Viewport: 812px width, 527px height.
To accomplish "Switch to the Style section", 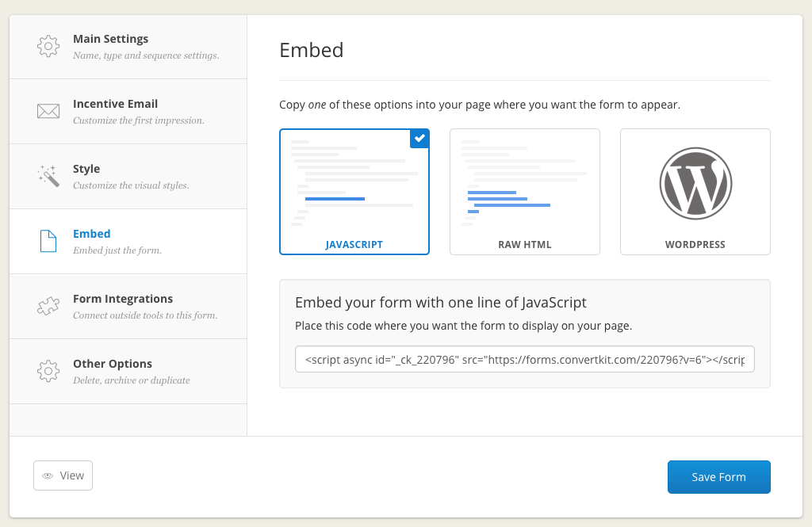I will [x=128, y=177].
